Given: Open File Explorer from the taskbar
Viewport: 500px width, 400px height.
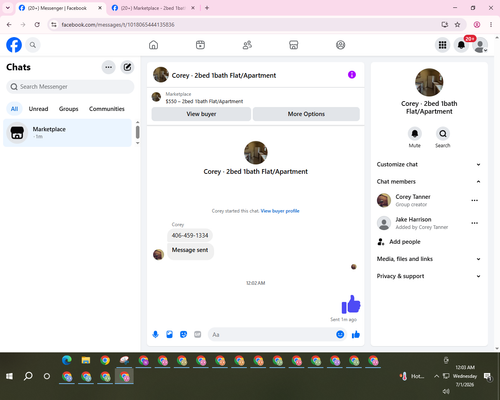Looking at the screenshot, I should [86, 360].
